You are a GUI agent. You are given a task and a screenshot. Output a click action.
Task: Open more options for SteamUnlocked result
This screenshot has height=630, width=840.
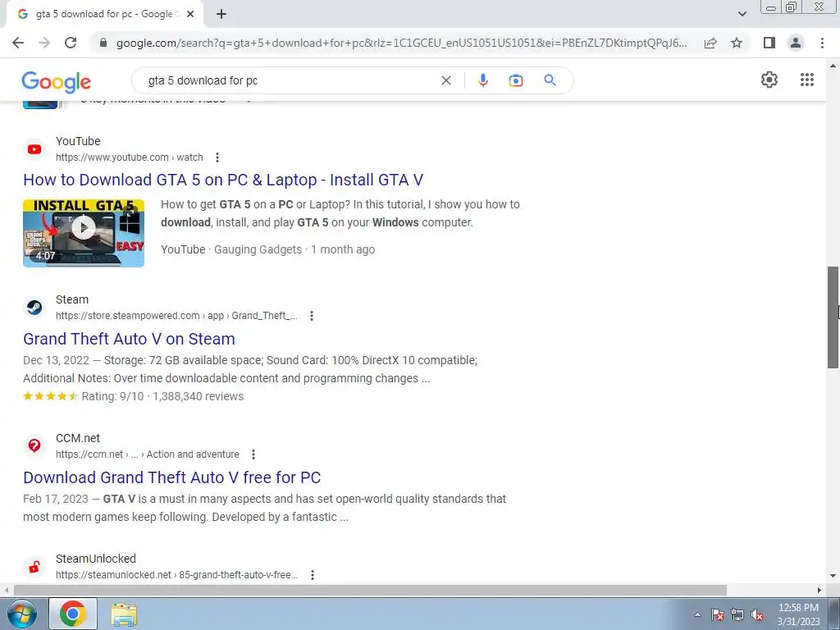click(x=312, y=575)
